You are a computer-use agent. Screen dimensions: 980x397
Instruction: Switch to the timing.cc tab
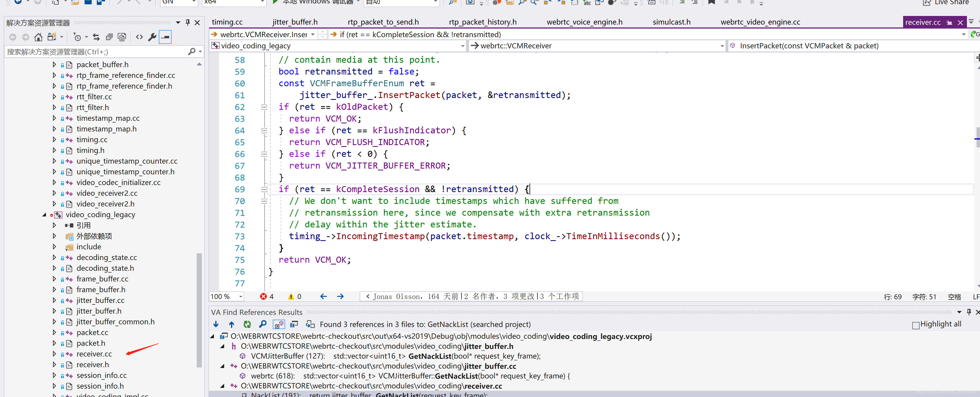pos(227,22)
